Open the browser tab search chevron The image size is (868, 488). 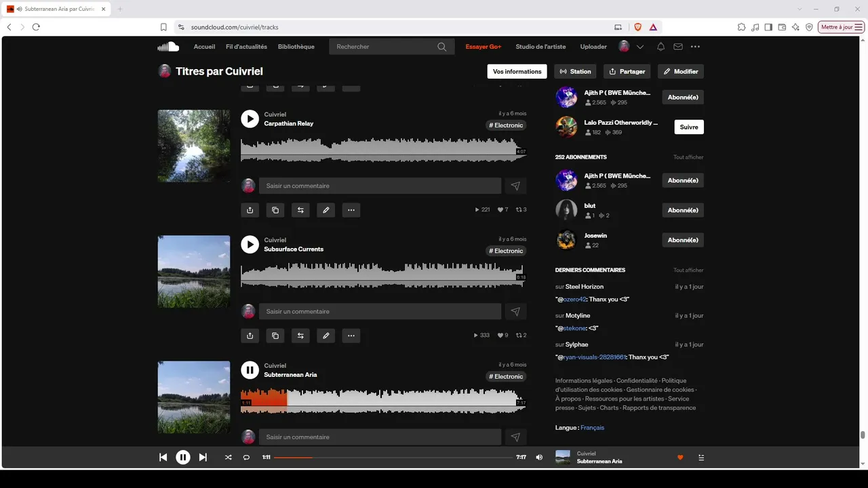pyautogui.click(x=800, y=9)
